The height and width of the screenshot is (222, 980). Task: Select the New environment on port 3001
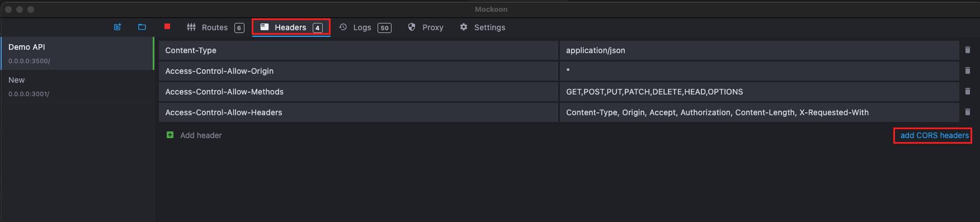(77, 87)
